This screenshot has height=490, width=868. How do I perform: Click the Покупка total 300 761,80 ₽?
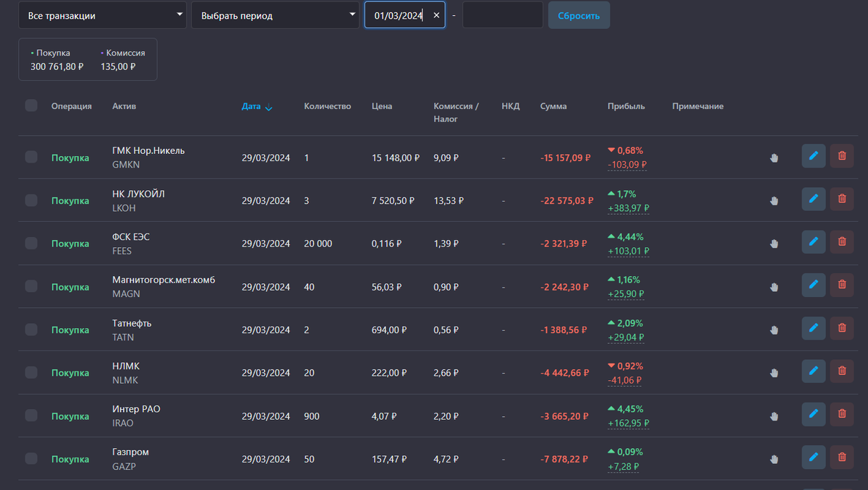57,66
